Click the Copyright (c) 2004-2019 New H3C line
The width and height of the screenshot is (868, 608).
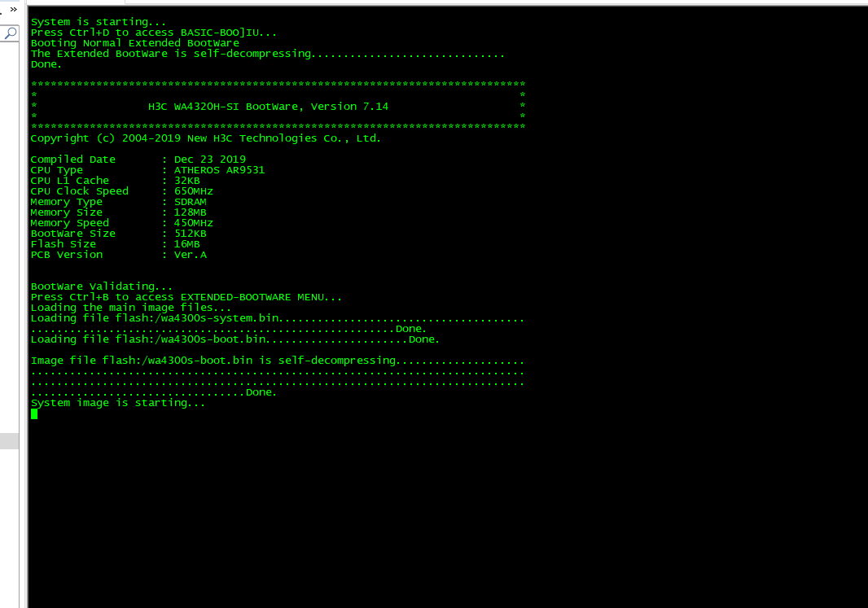coord(206,138)
